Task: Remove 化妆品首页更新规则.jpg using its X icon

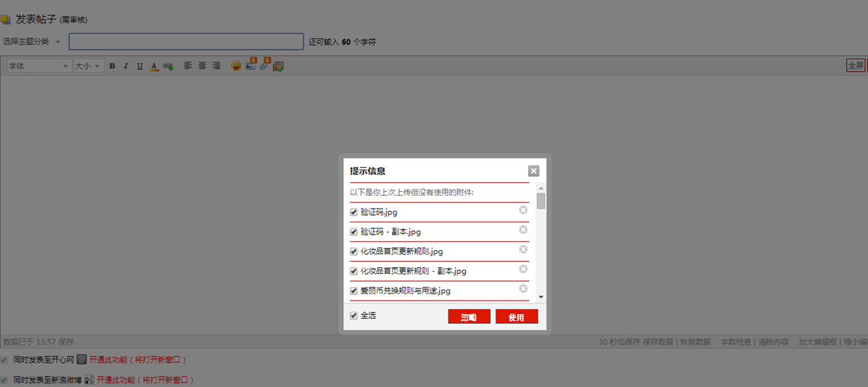Action: tap(523, 249)
